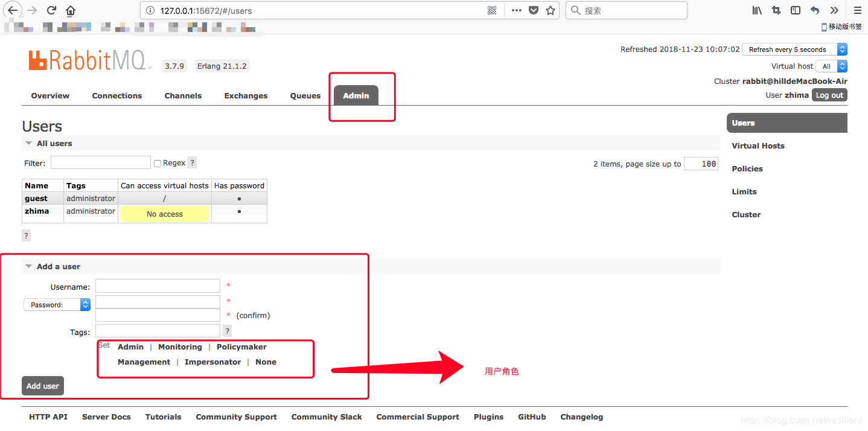Set the Policymaker tag
This screenshot has width=868, height=431.
point(241,346)
